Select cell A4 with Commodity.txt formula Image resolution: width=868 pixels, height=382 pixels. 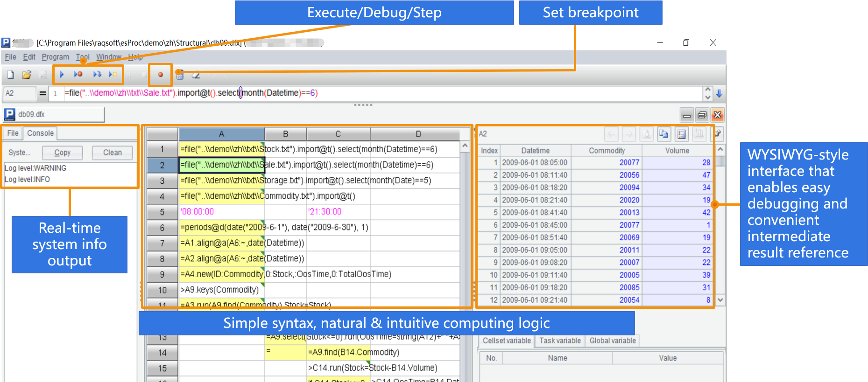pos(221,196)
